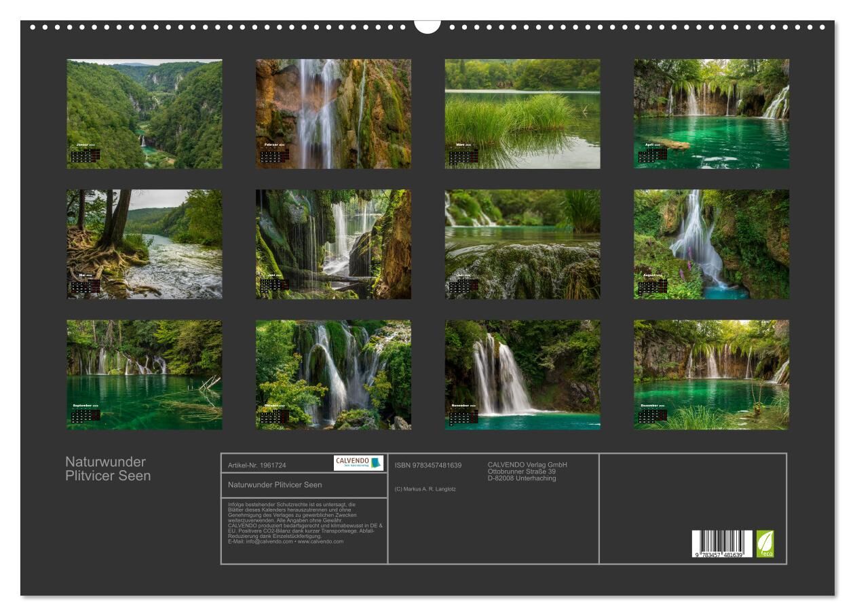Screen dimensions: 855x616
Task: Open the November waterfall thumbnail
Action: coord(522,374)
